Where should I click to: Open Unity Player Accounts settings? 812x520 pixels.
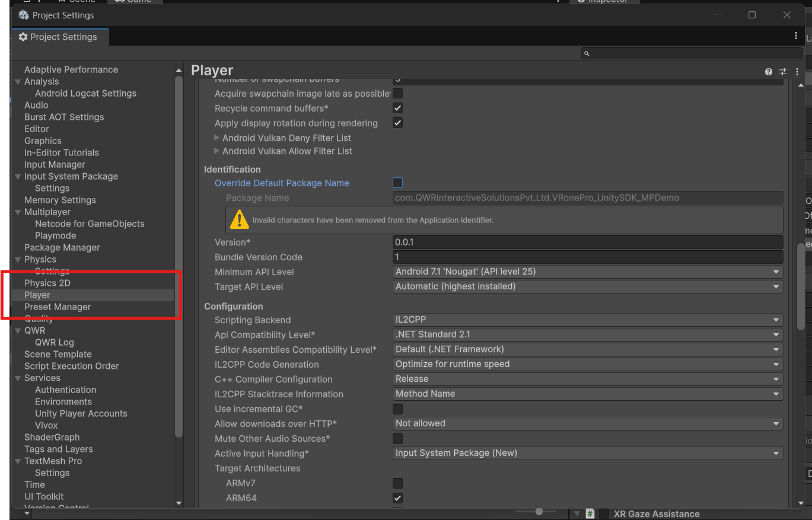click(x=81, y=413)
